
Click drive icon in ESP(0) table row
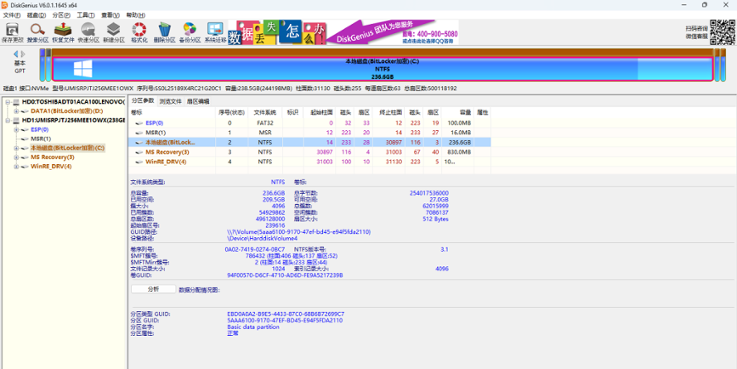tap(139, 123)
